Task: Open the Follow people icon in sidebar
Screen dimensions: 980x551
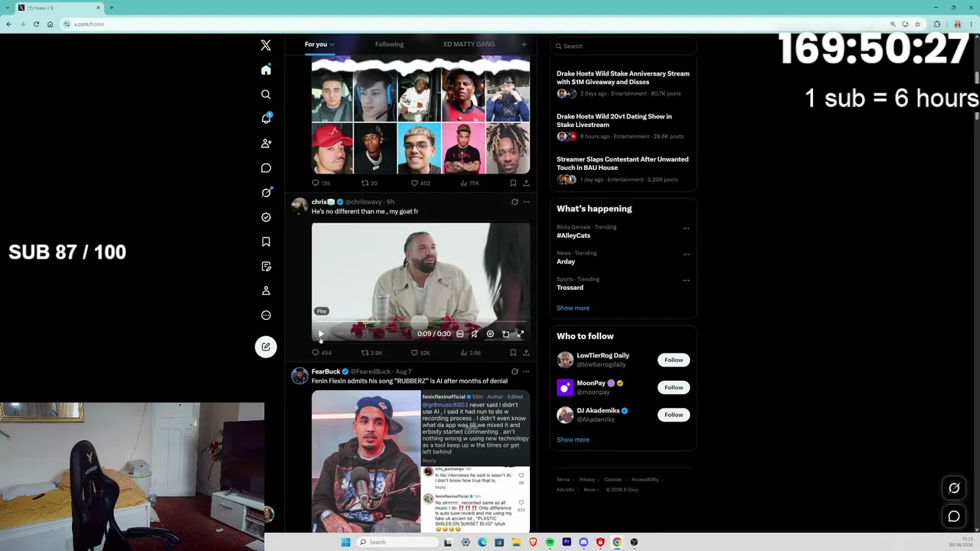Action: 266,143
